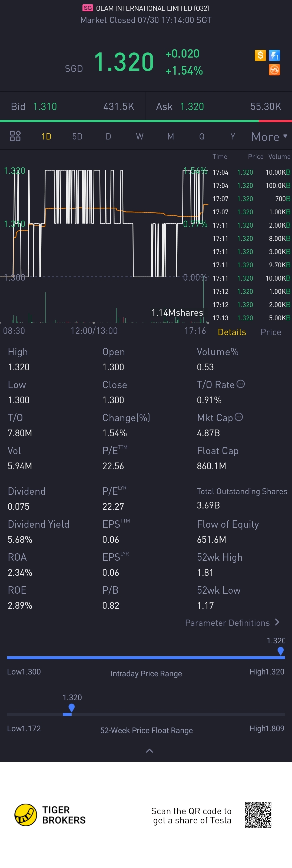
Task: Select the Details tab
Action: (x=232, y=332)
